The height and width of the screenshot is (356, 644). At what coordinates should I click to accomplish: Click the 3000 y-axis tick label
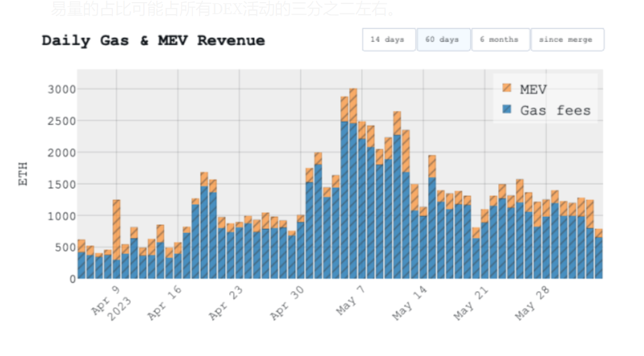click(62, 90)
